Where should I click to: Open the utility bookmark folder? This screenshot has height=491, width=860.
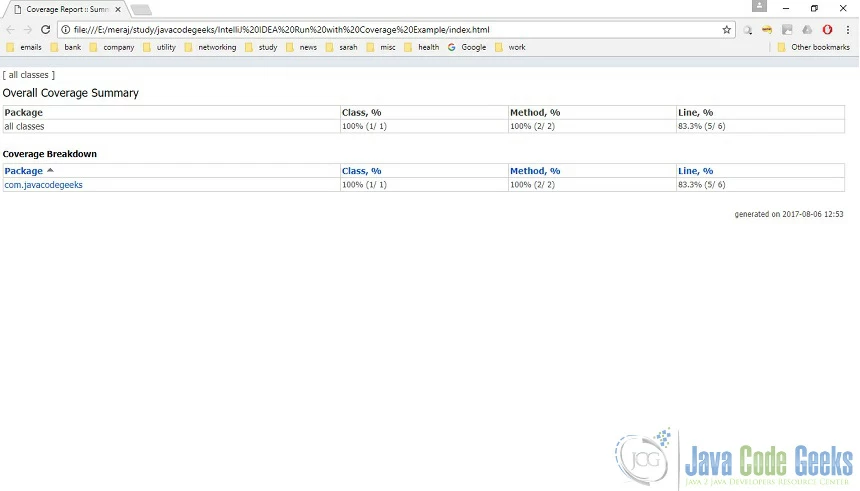[x=160, y=47]
